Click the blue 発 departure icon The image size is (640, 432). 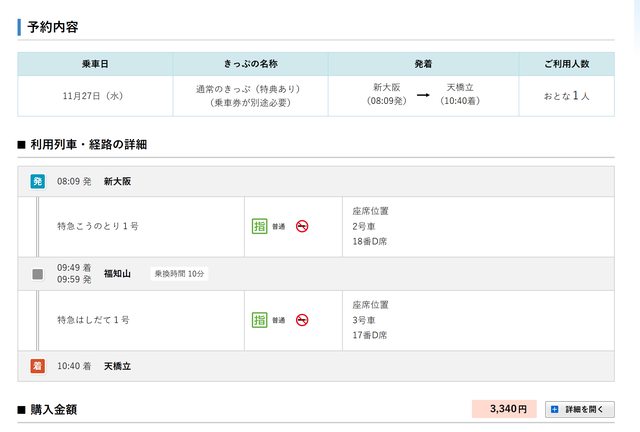pos(38,181)
